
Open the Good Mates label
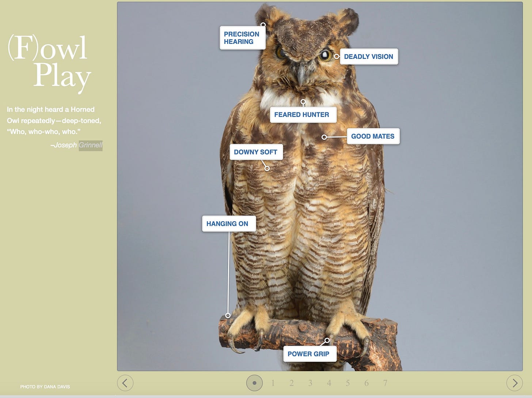pos(373,136)
